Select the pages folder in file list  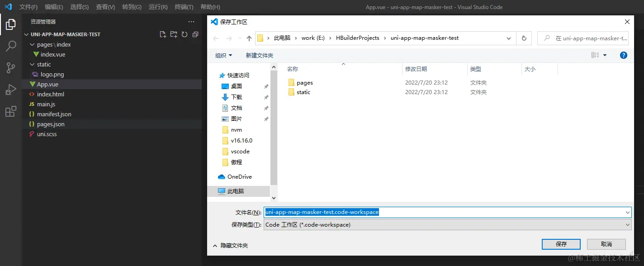click(304, 83)
